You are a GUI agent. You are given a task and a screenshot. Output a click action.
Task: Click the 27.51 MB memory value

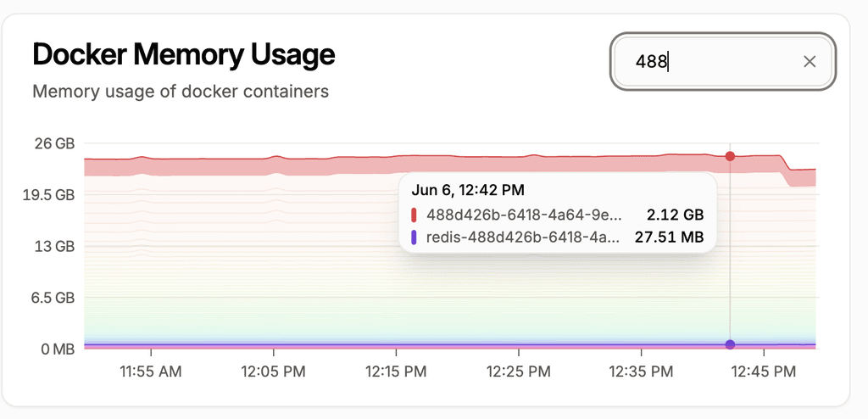(x=669, y=238)
